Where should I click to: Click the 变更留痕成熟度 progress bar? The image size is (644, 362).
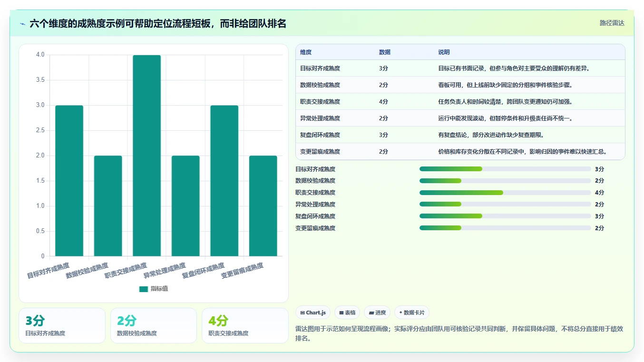click(x=505, y=228)
